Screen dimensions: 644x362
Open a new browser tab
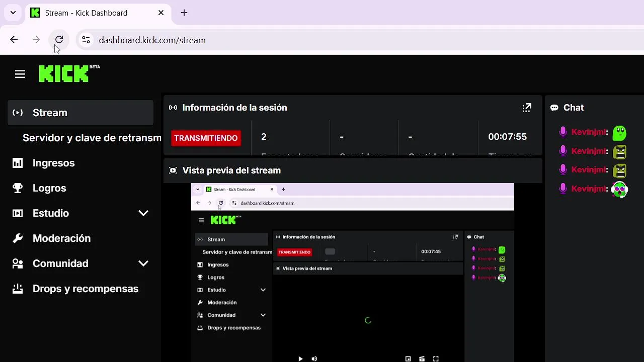(x=184, y=13)
